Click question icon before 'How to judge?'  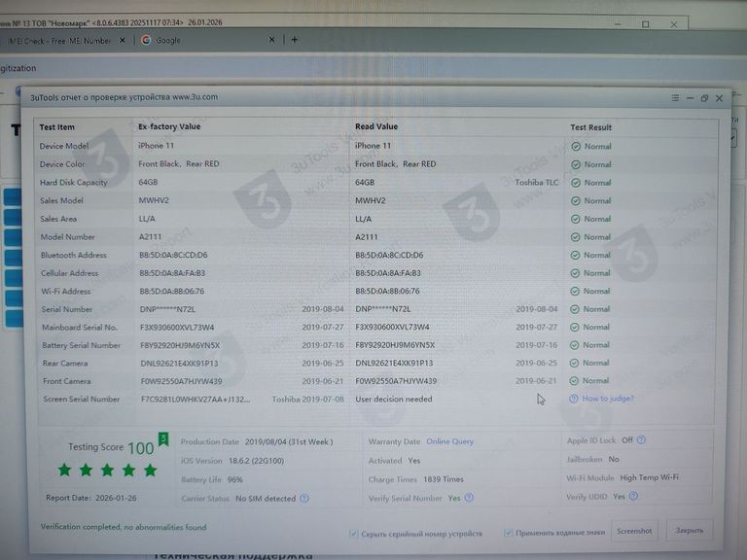575,399
